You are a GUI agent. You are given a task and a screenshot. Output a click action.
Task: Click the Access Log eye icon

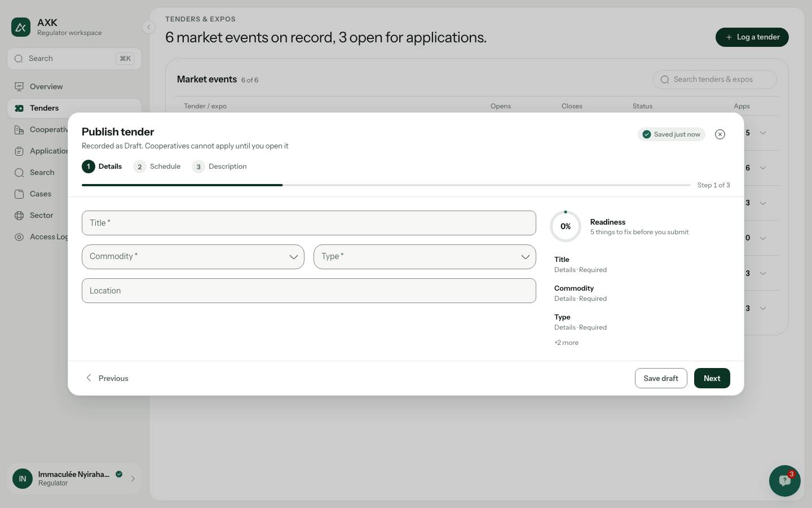point(19,237)
